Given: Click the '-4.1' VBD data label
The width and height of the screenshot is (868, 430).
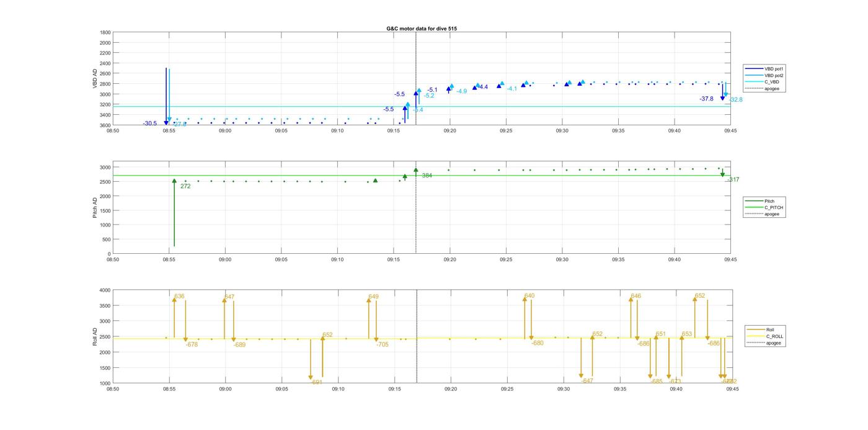Looking at the screenshot, I should click(512, 89).
